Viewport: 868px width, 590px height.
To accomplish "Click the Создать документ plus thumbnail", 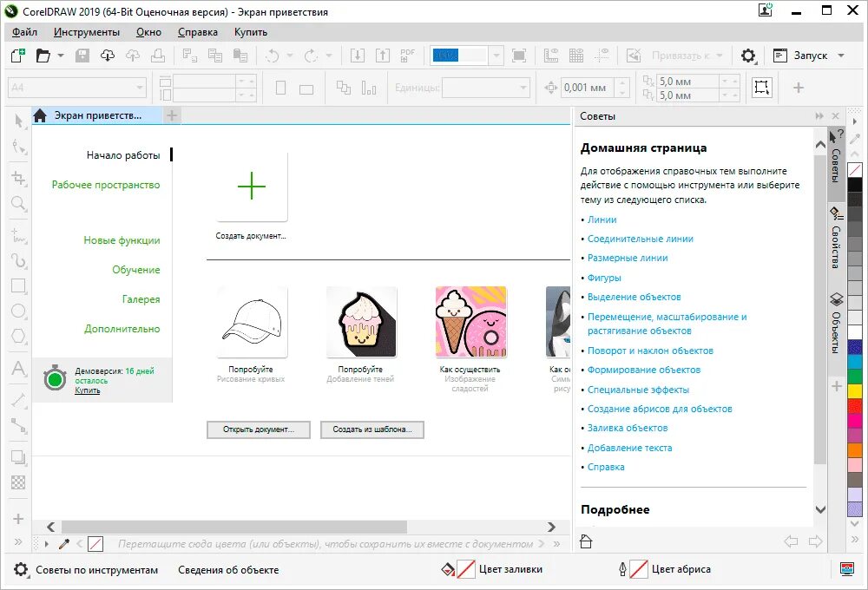I will (252, 186).
